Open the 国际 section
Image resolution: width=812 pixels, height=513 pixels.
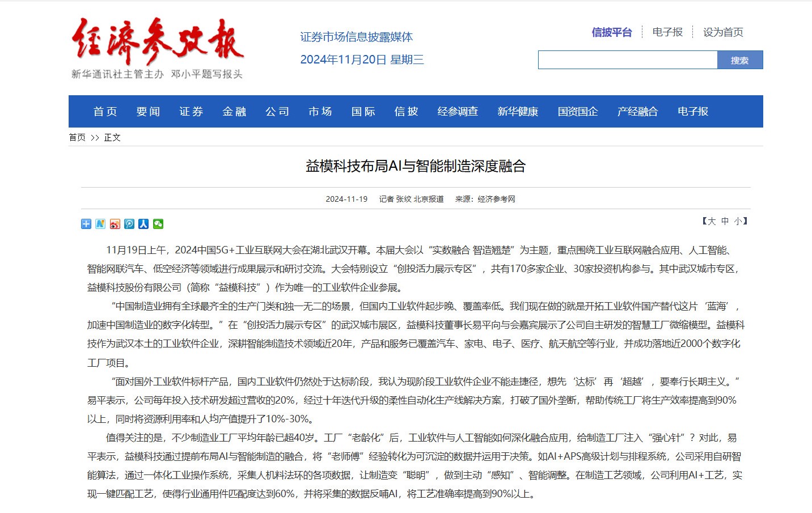click(x=363, y=112)
